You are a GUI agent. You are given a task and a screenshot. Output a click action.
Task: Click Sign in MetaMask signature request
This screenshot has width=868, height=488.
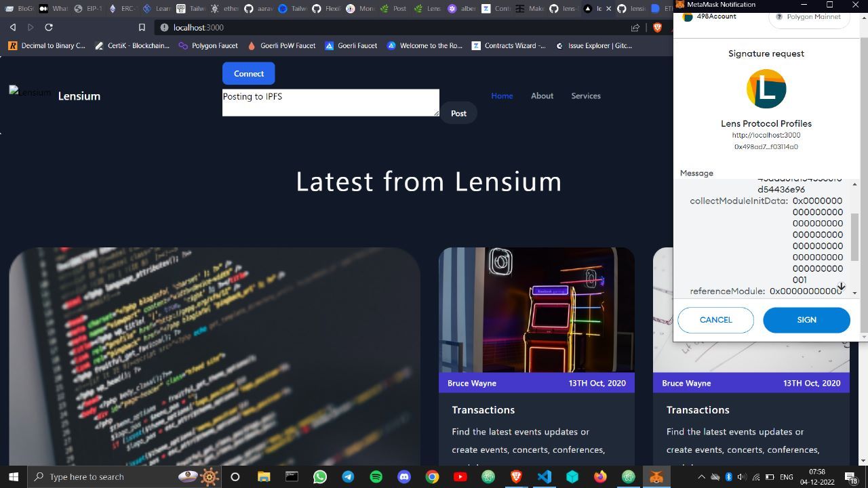coord(806,320)
